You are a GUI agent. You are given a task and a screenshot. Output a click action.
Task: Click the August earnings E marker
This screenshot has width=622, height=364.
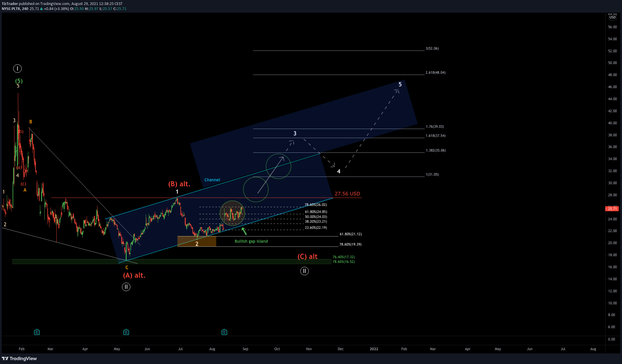[x=224, y=332]
